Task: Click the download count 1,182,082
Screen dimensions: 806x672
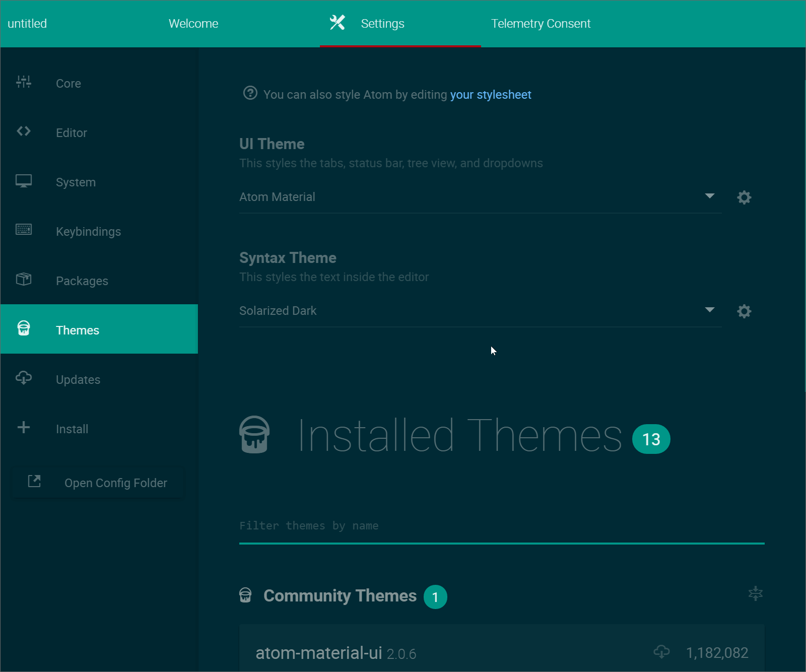Action: 717,653
